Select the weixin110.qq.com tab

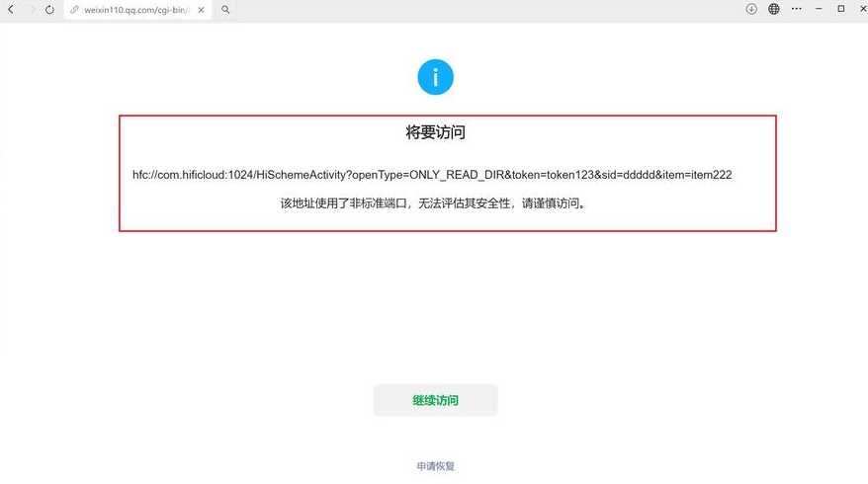137,10
